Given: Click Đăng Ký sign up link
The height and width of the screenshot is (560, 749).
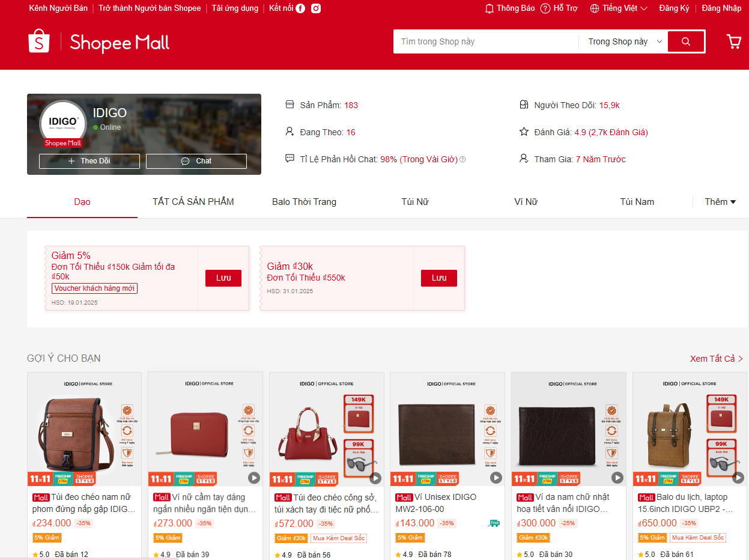Looking at the screenshot, I should point(674,8).
